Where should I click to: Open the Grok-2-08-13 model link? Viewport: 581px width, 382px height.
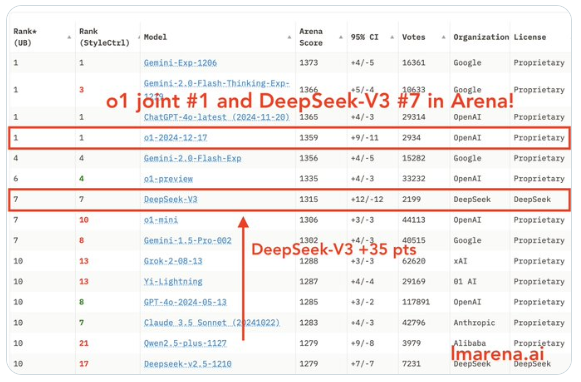[x=173, y=261]
